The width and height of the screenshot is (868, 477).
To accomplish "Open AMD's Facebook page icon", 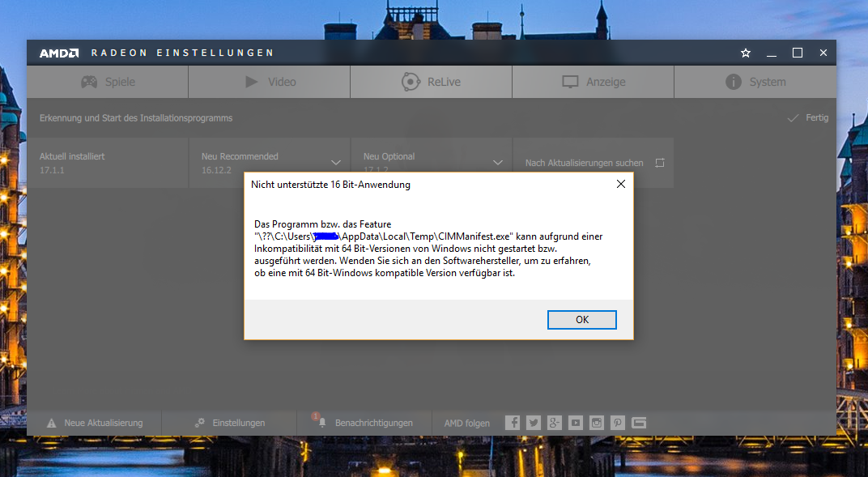I will pyautogui.click(x=513, y=423).
